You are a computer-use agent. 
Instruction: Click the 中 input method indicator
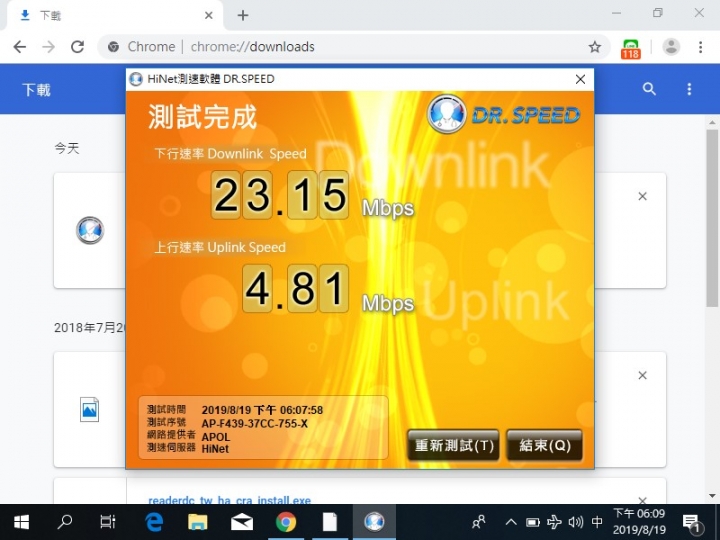click(x=597, y=522)
